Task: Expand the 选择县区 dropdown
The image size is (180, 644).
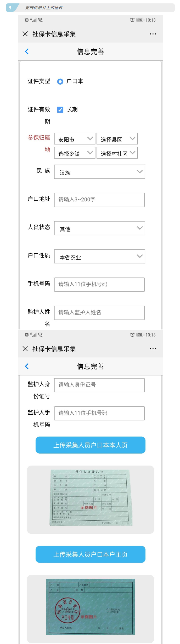Action: (117, 139)
